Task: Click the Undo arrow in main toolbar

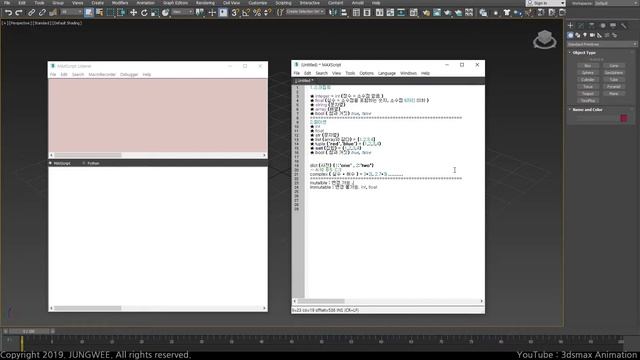Action: coord(8,13)
